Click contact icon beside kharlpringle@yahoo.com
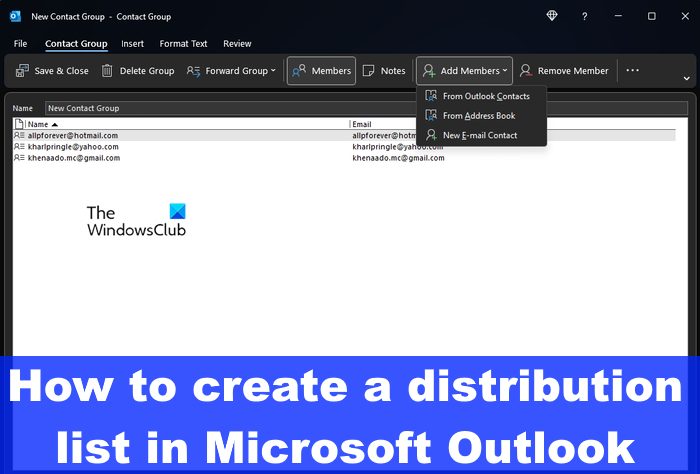Screen dimensions: 700x474 [x=19, y=146]
